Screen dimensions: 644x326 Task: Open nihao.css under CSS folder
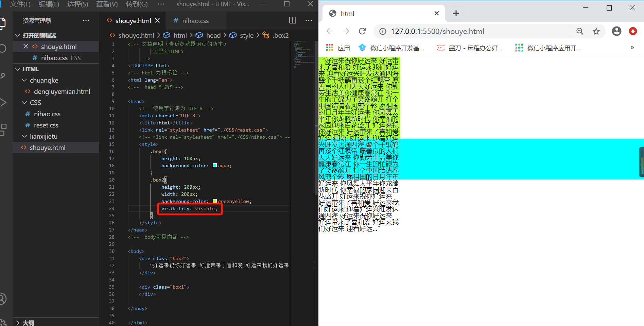[56, 114]
